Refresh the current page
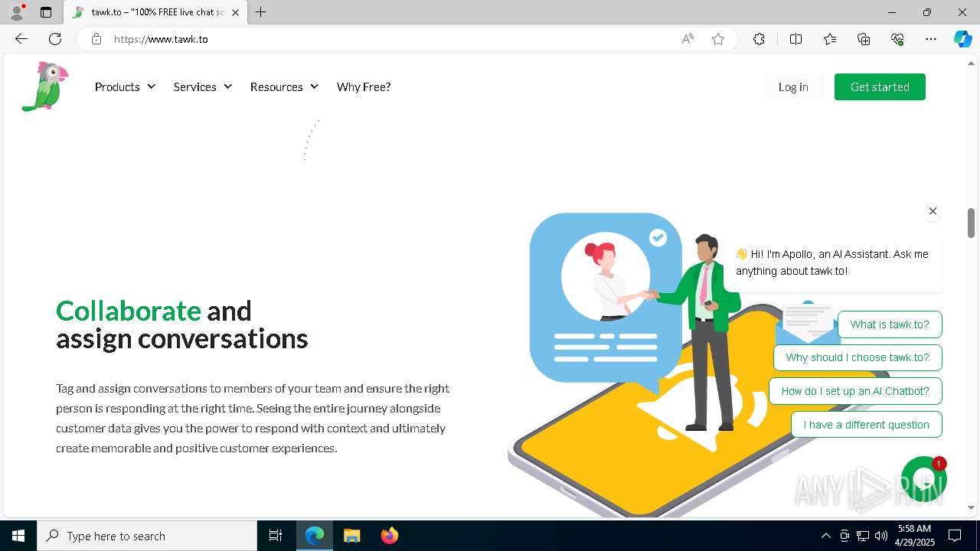This screenshot has height=551, width=980. point(55,39)
